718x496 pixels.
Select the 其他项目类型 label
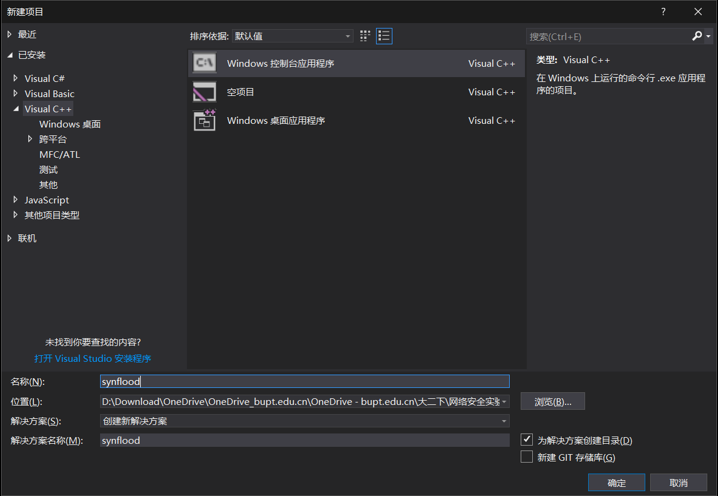pyautogui.click(x=52, y=215)
